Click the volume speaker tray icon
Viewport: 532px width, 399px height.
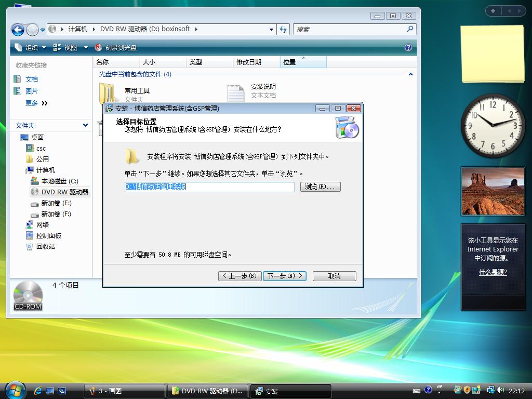500,390
